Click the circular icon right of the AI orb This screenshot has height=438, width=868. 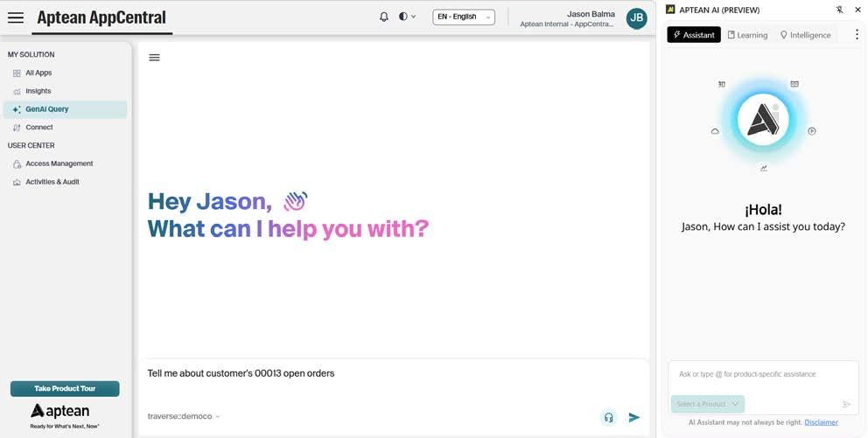811,131
